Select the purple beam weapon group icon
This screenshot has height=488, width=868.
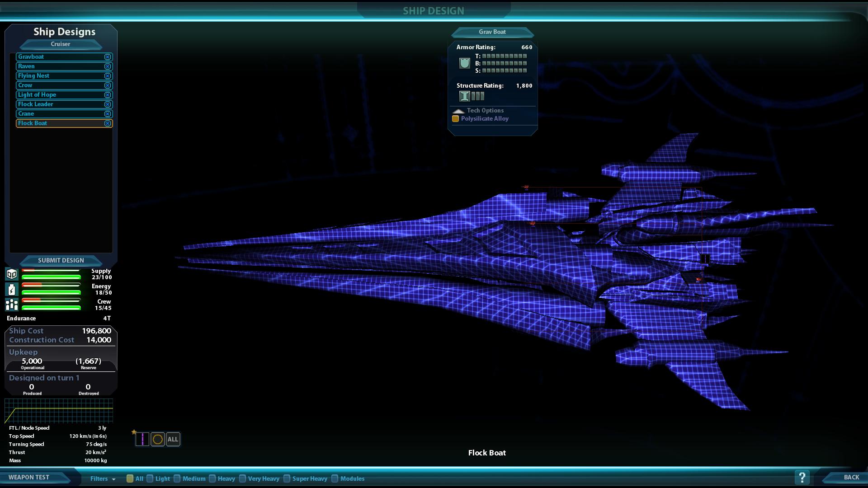(142, 439)
